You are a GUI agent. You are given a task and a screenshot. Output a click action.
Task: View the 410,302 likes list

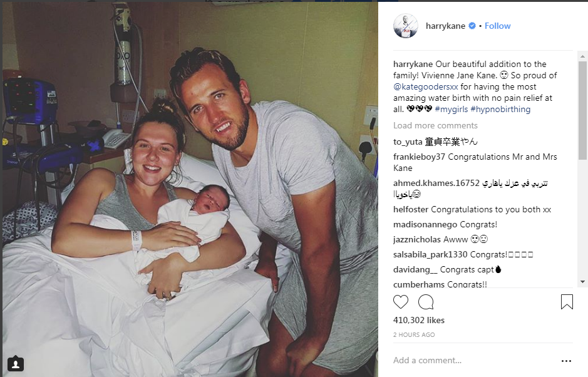[x=418, y=321]
